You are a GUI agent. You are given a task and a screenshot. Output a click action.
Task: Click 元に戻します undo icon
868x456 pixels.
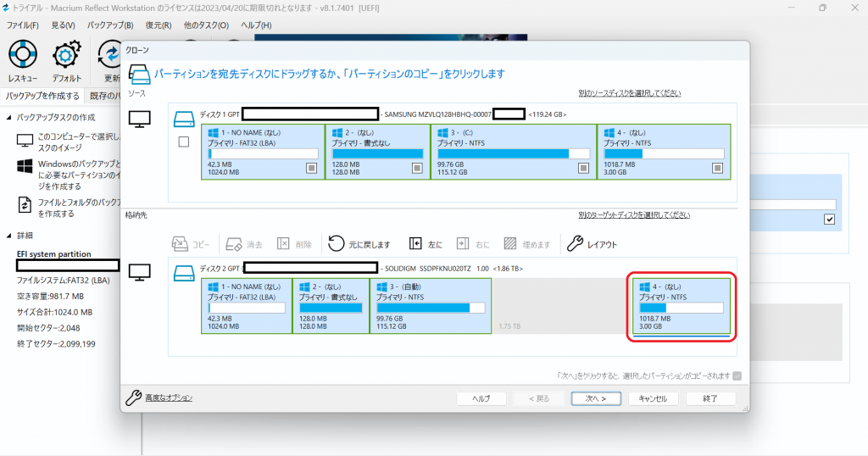tap(336, 243)
